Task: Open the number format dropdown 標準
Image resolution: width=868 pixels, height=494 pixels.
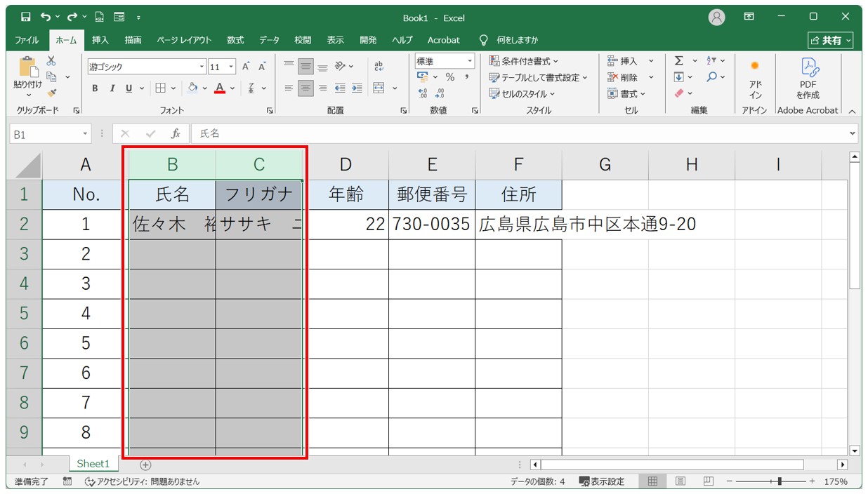Action: click(x=469, y=61)
